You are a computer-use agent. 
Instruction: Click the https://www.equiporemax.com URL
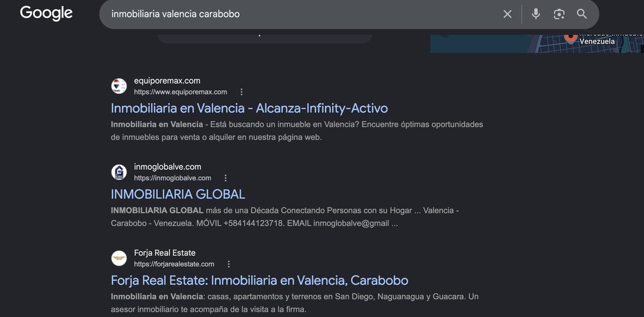coord(180,92)
